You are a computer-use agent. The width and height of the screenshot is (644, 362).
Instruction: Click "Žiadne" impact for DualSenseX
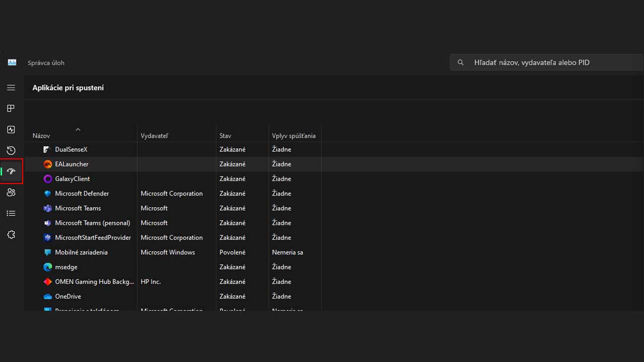[x=282, y=149]
